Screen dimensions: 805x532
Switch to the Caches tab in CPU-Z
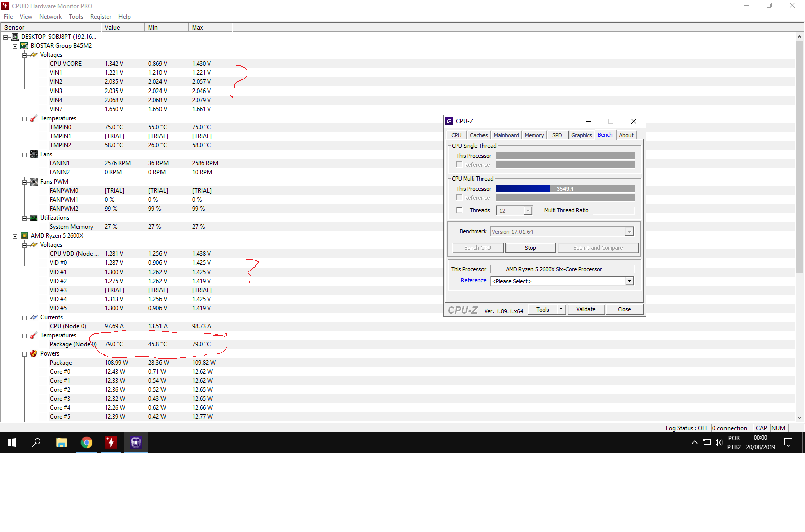[479, 135]
